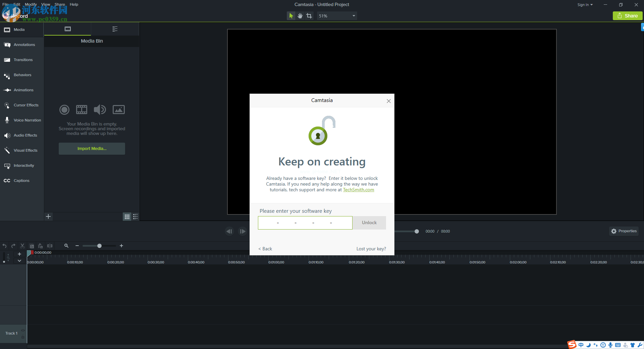
Task: Open the Visual Effects panel
Action: point(22,150)
